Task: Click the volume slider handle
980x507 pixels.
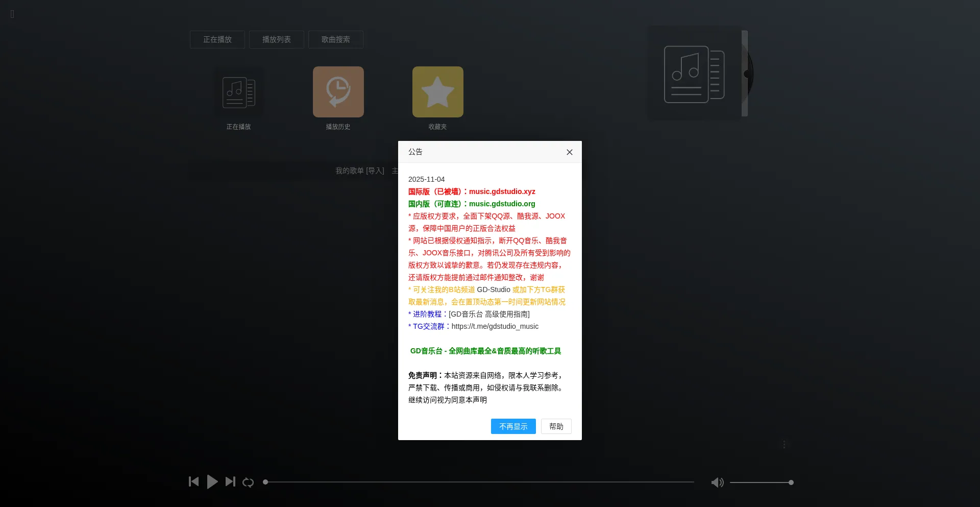Action: [x=791, y=482]
